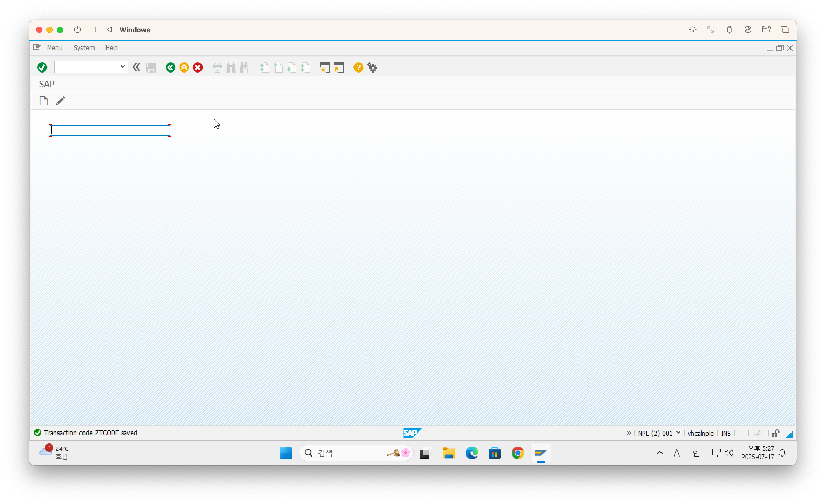826x504 pixels.
Task: Click the Last Page icon
Action: (x=305, y=67)
